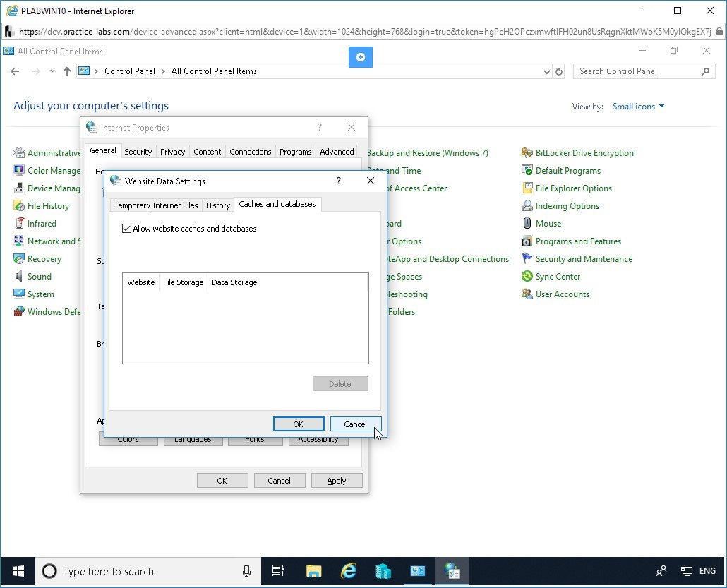Open Network and Sharing icon

click(19, 241)
